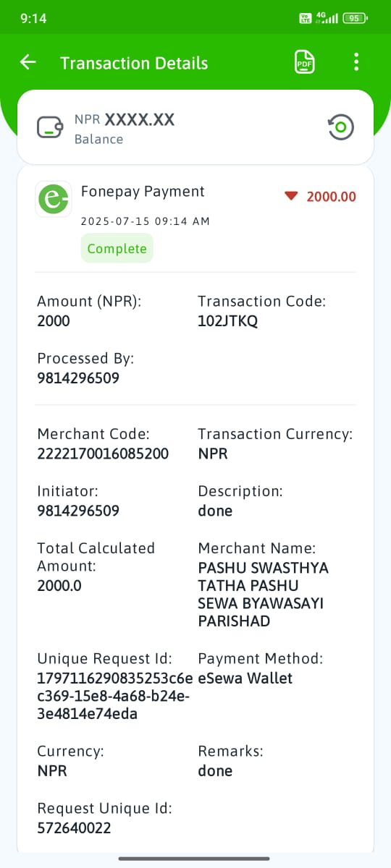Tap the home gesture bar at the bottom
The height and width of the screenshot is (868, 391).
pyautogui.click(x=195, y=859)
